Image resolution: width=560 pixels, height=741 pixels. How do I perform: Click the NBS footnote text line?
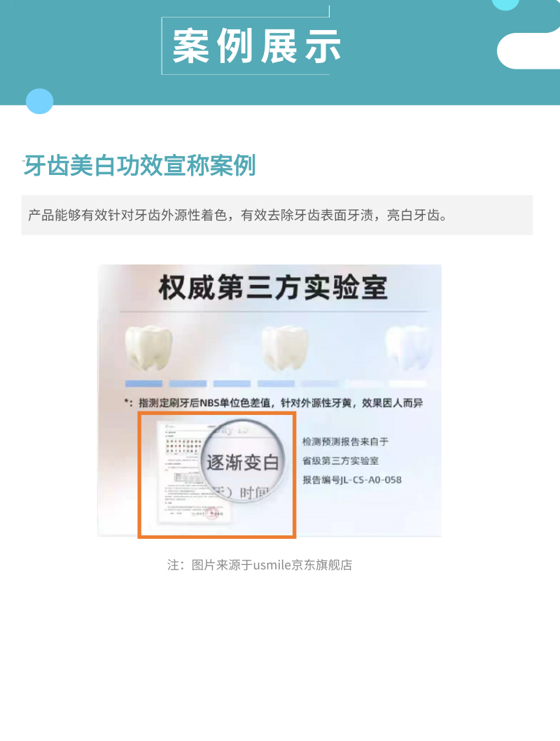[274, 403]
